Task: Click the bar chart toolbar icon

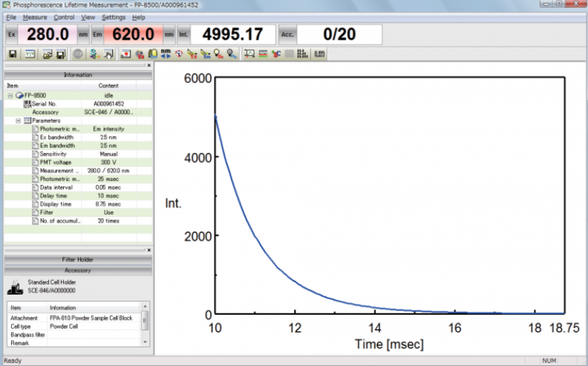Action: 301,54
